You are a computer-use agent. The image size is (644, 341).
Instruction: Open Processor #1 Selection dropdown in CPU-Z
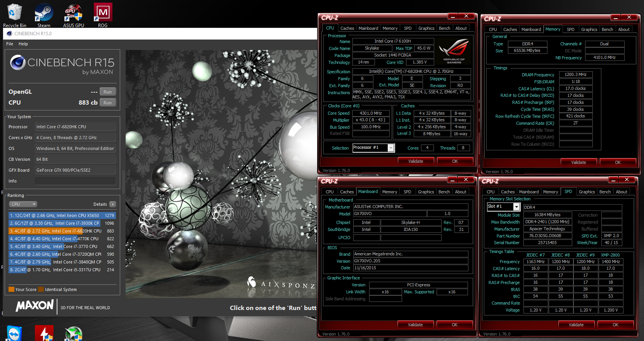click(373, 148)
